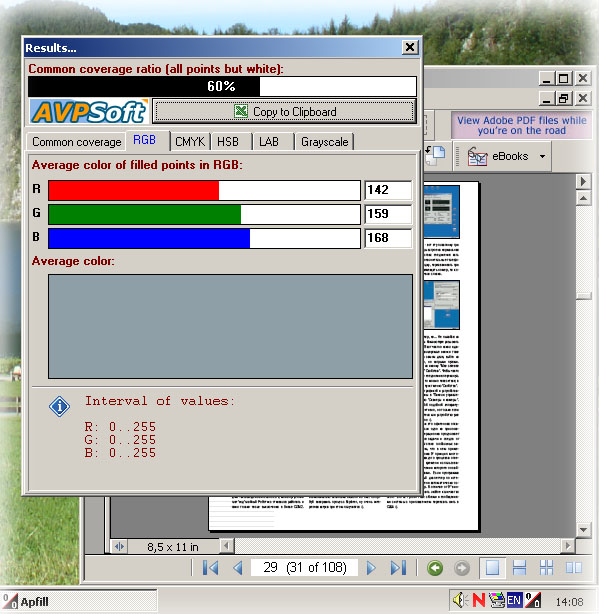Click the 8,5 x 11 in page size
This screenshot has height=614, width=599.
[173, 547]
